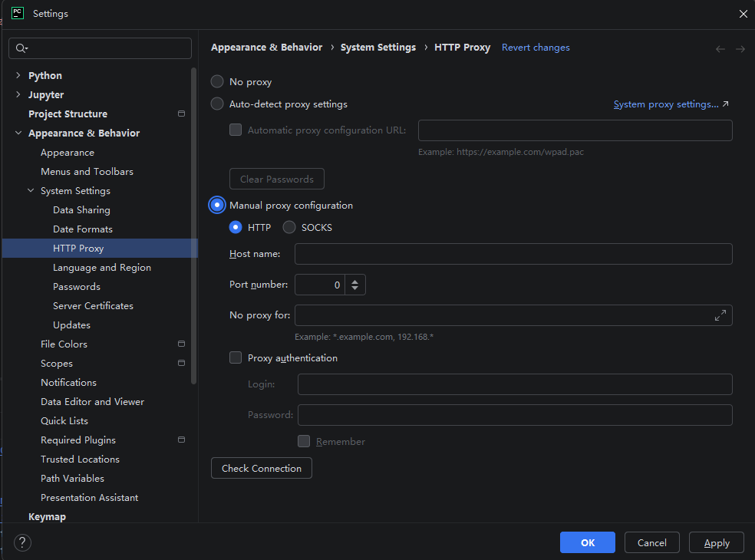
Task: Click the PyCharm logo icon in title bar
Action: [x=18, y=13]
